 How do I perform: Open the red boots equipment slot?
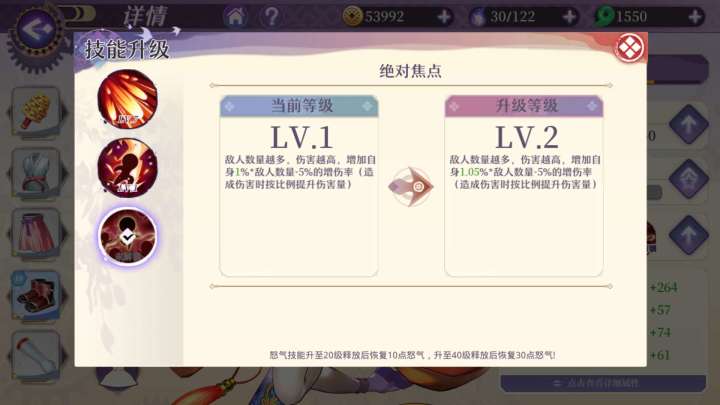click(36, 295)
